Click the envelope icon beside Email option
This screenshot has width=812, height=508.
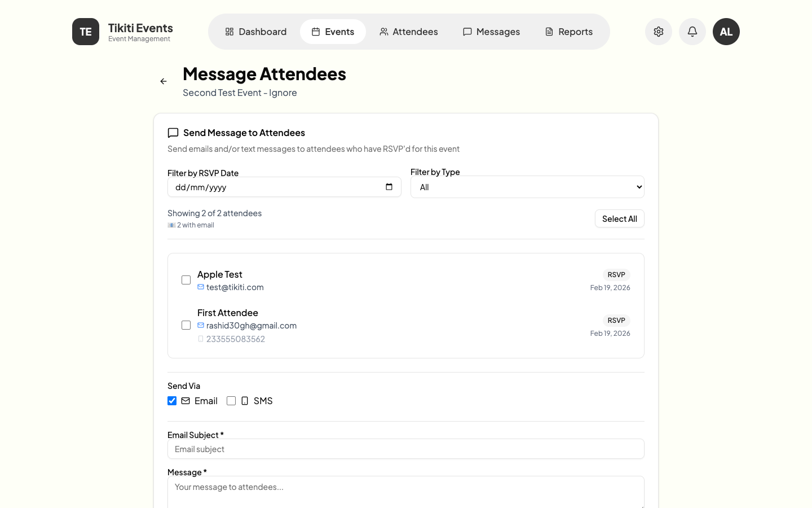[186, 401]
